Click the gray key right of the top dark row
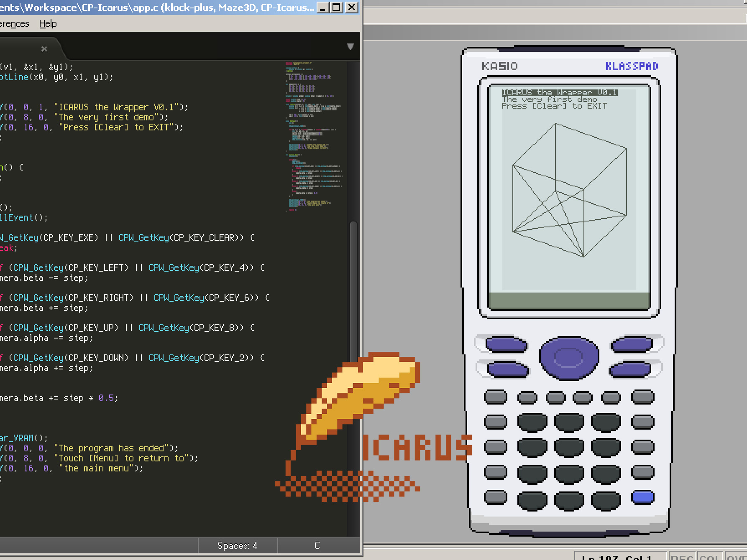This screenshot has width=747, height=560. click(x=642, y=422)
